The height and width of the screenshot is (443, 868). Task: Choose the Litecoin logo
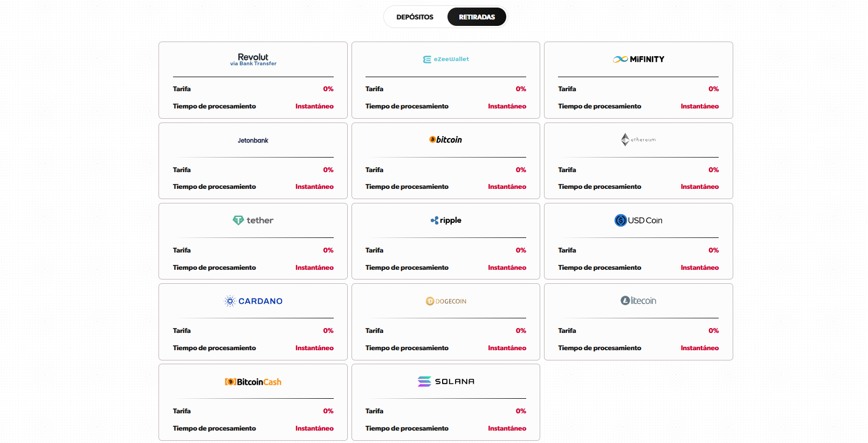[x=638, y=301]
